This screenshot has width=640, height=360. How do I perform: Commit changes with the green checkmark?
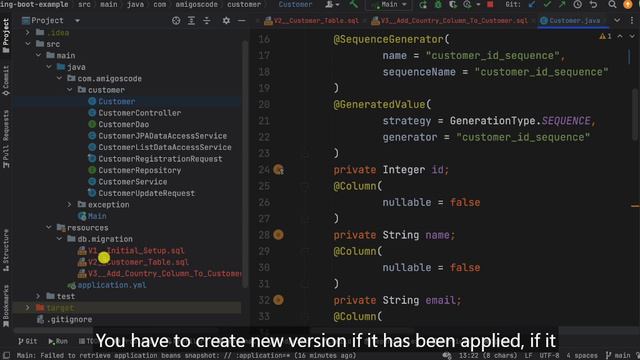[547, 4]
